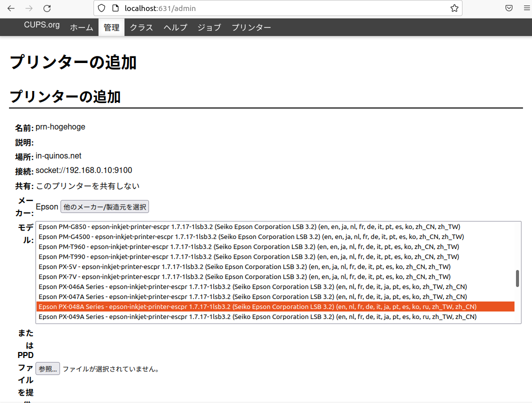Select Epson PM-T960 model entry
Image resolution: width=532 pixels, height=403 pixels.
point(275,246)
